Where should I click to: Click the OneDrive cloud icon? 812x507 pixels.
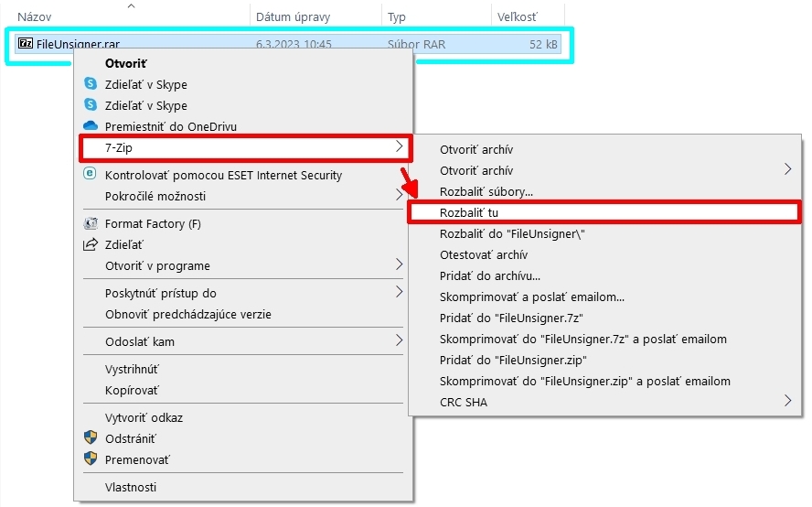click(91, 126)
